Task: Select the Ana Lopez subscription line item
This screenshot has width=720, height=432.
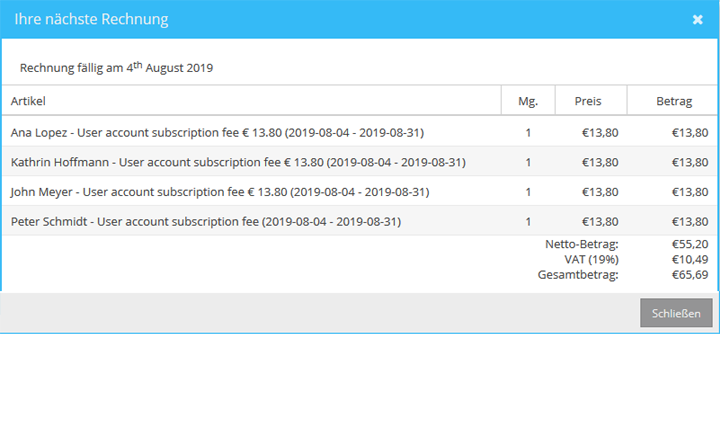Action: 237,132
